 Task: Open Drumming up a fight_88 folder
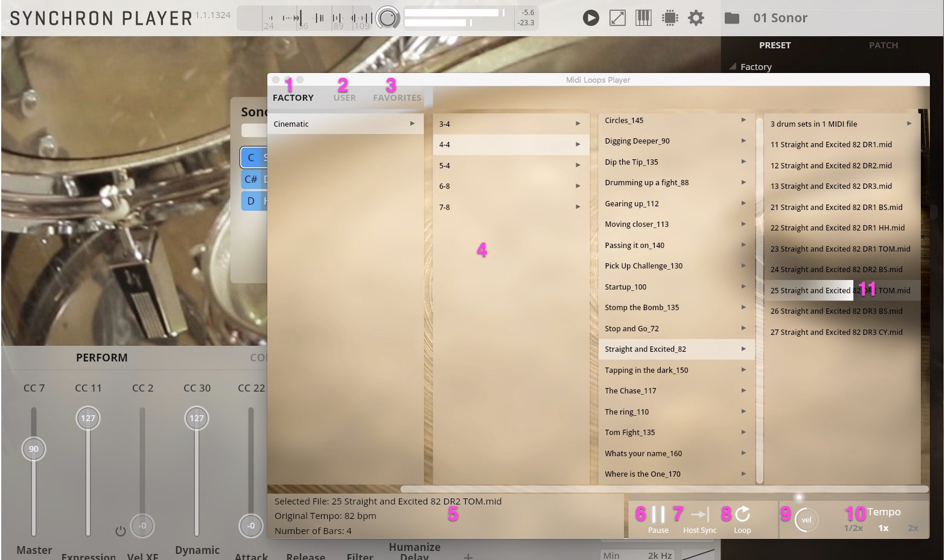pyautogui.click(x=676, y=182)
